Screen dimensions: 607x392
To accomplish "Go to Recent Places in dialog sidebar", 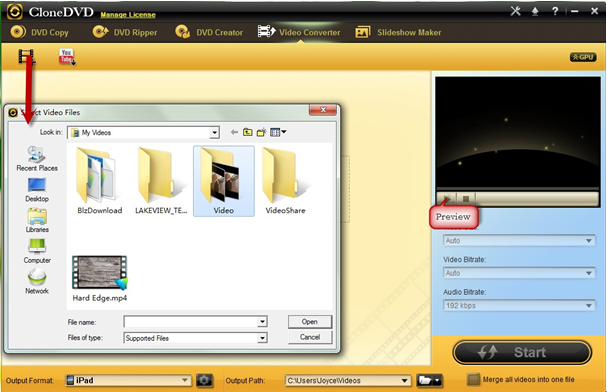I will pyautogui.click(x=37, y=159).
